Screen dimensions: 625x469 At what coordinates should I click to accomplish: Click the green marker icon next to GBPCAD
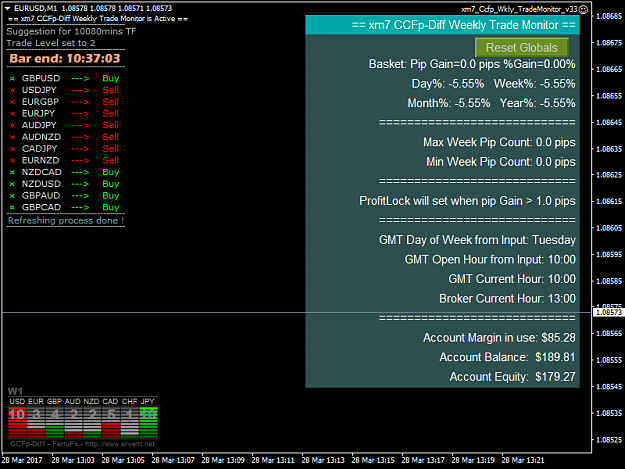tap(12, 208)
